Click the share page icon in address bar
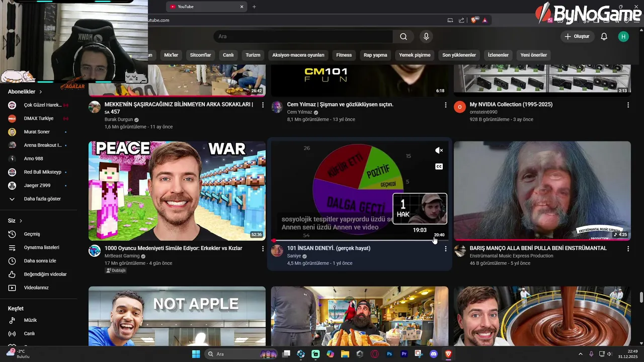The width and height of the screenshot is (644, 362). click(461, 20)
